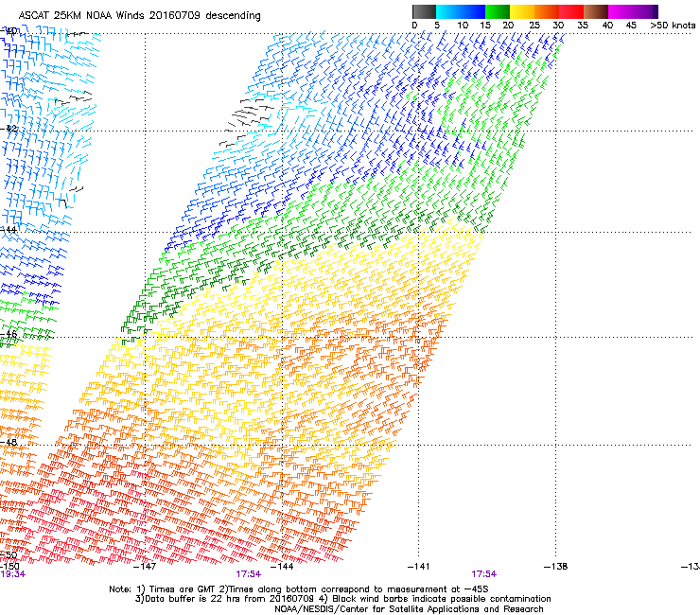The image size is (700, 615).
Task: Click the legend value '25'
Action: coord(534,25)
